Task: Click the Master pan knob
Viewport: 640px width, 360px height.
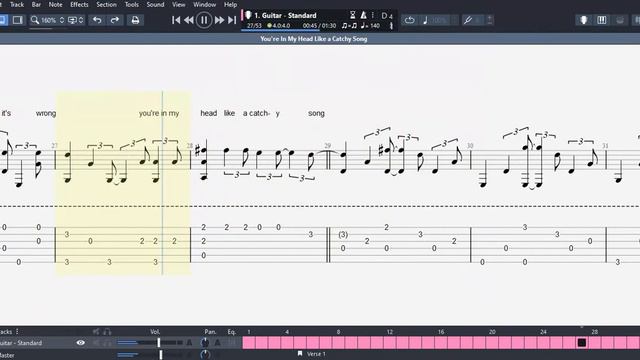Action: (205, 354)
